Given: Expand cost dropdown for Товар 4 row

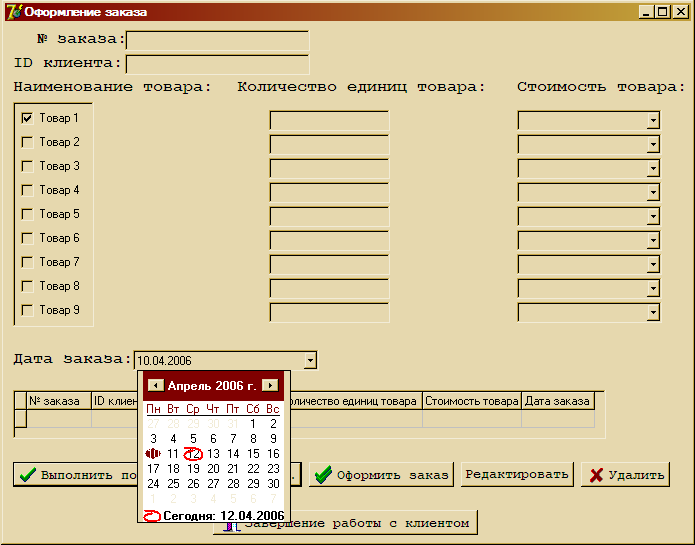Looking at the screenshot, I should (653, 192).
